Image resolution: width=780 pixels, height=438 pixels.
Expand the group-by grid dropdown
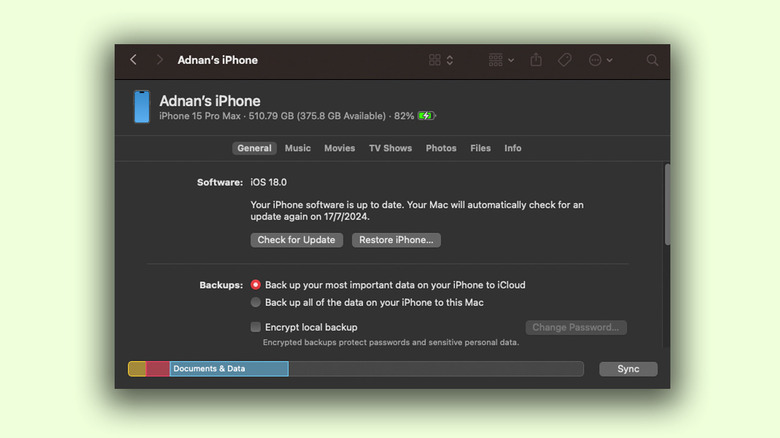click(x=501, y=60)
